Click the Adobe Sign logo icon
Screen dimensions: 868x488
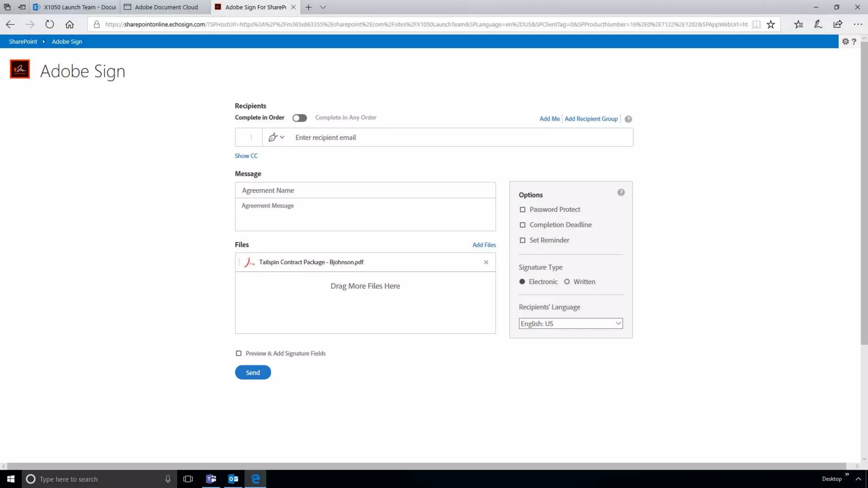(19, 69)
